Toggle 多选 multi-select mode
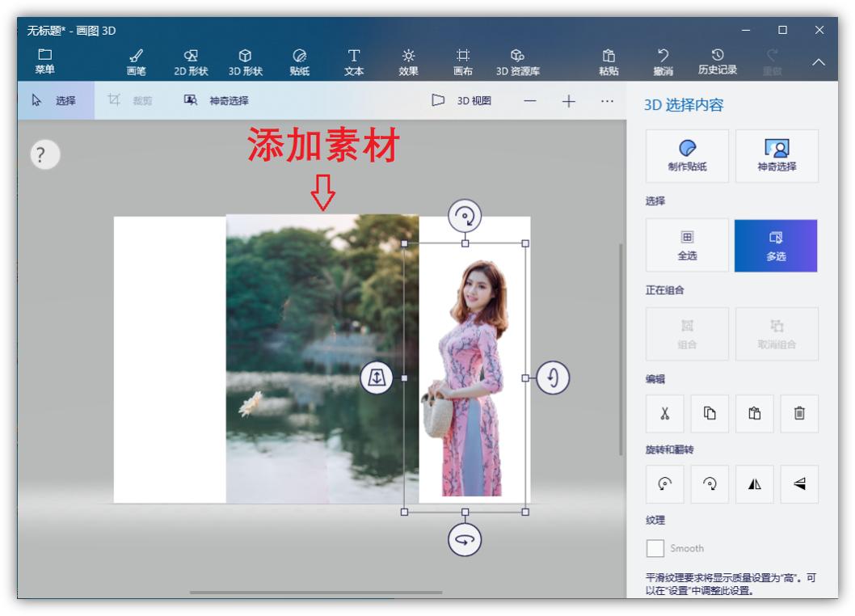This screenshot has width=855, height=616. tap(776, 246)
